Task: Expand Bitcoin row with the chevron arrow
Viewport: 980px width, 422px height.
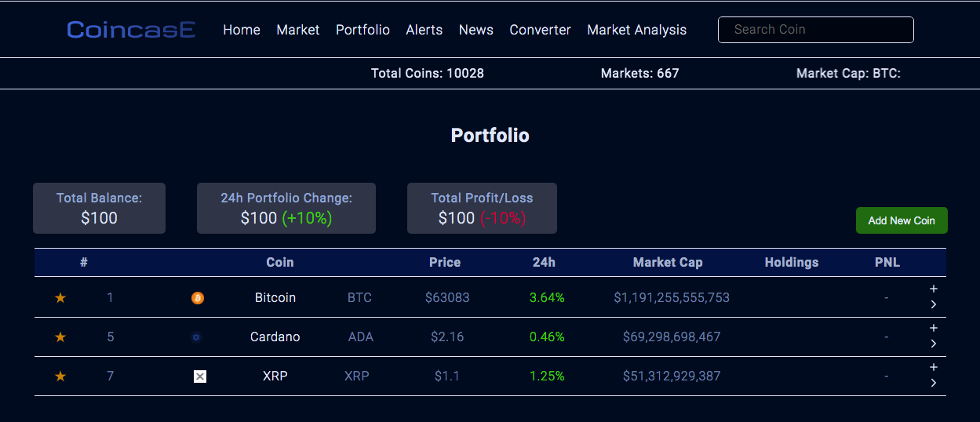Action: [934, 304]
